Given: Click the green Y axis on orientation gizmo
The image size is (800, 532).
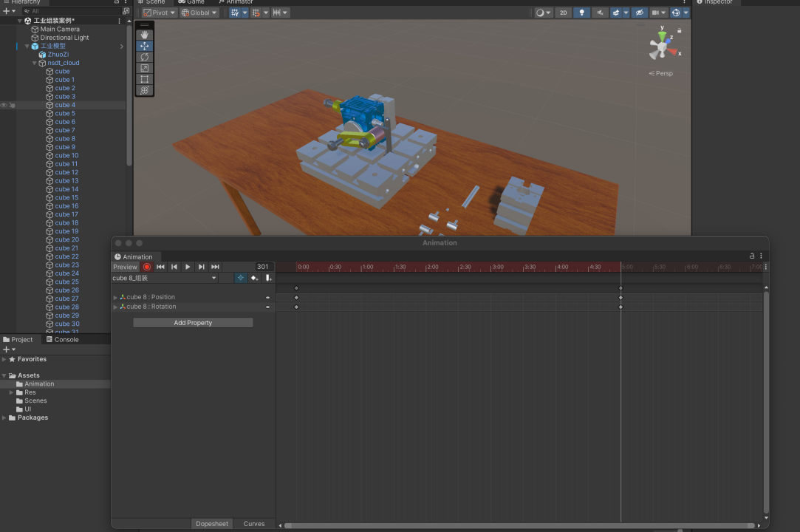Looking at the screenshot, I should (663, 35).
